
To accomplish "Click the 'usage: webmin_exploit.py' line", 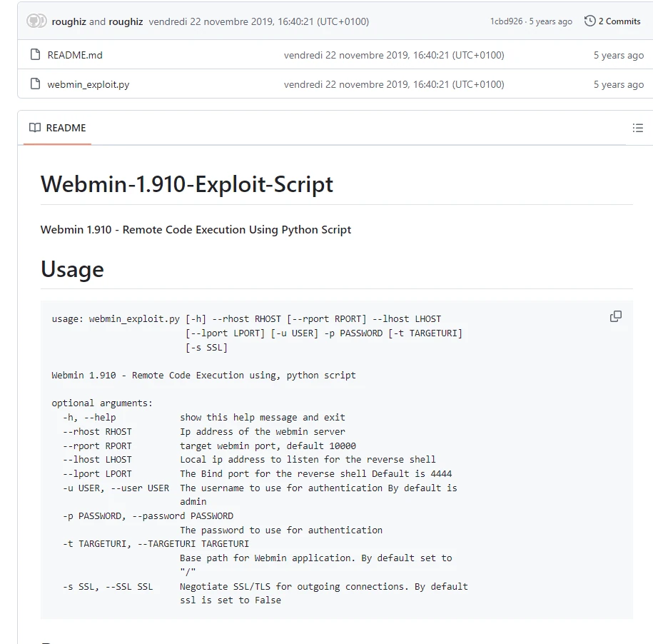I will [246, 319].
